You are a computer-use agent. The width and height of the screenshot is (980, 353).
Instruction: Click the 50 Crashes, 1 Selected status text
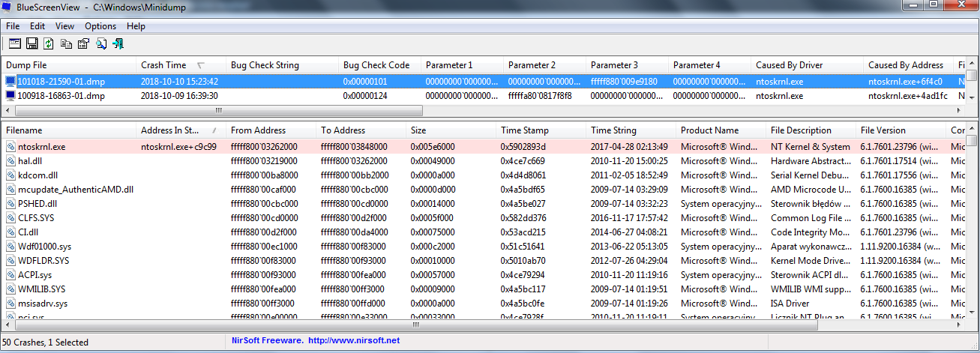(x=46, y=342)
